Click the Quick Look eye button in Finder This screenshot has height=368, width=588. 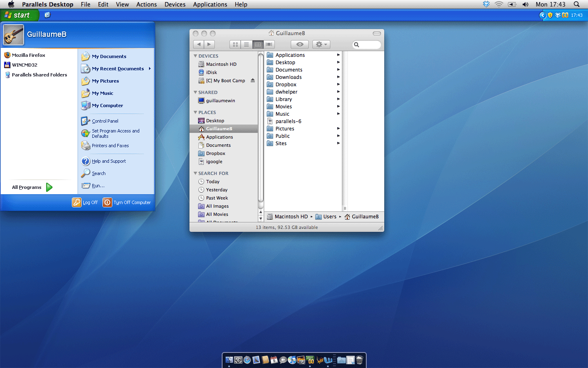300,44
